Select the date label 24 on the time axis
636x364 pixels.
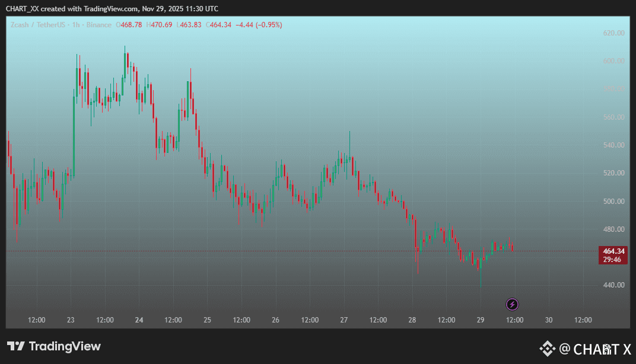click(x=139, y=320)
